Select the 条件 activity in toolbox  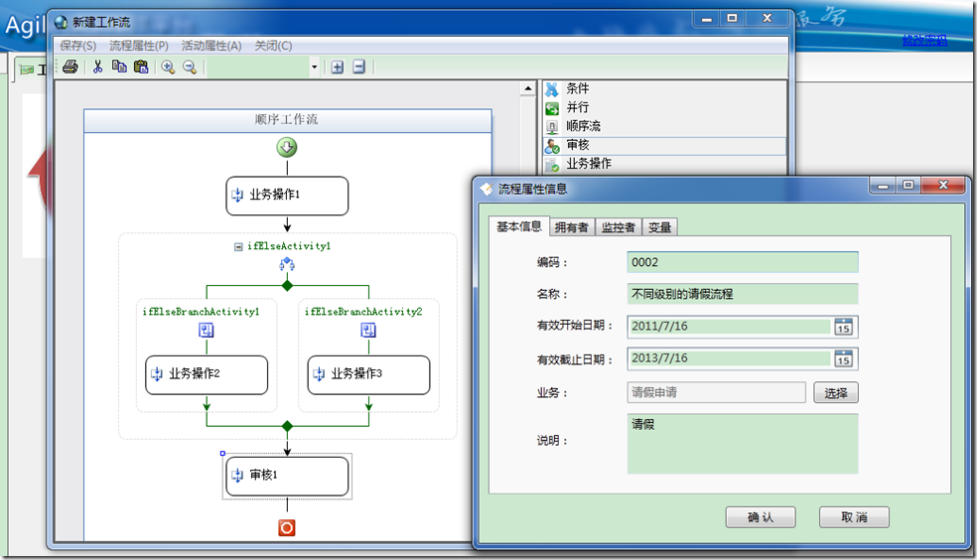point(664,88)
